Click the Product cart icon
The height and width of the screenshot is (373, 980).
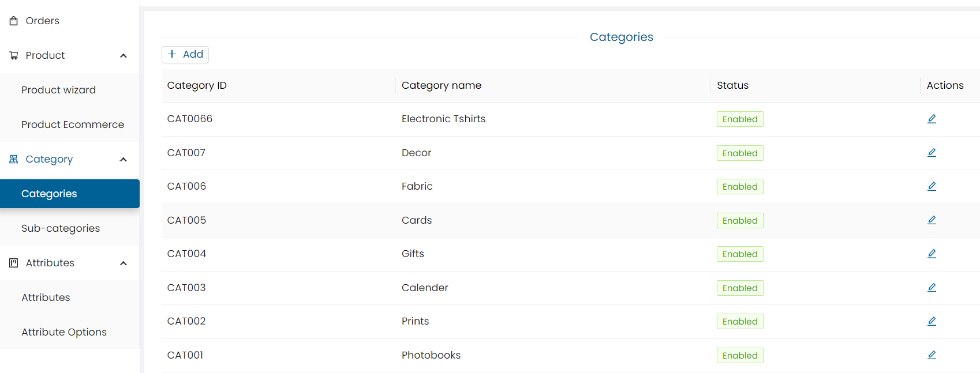pos(14,55)
